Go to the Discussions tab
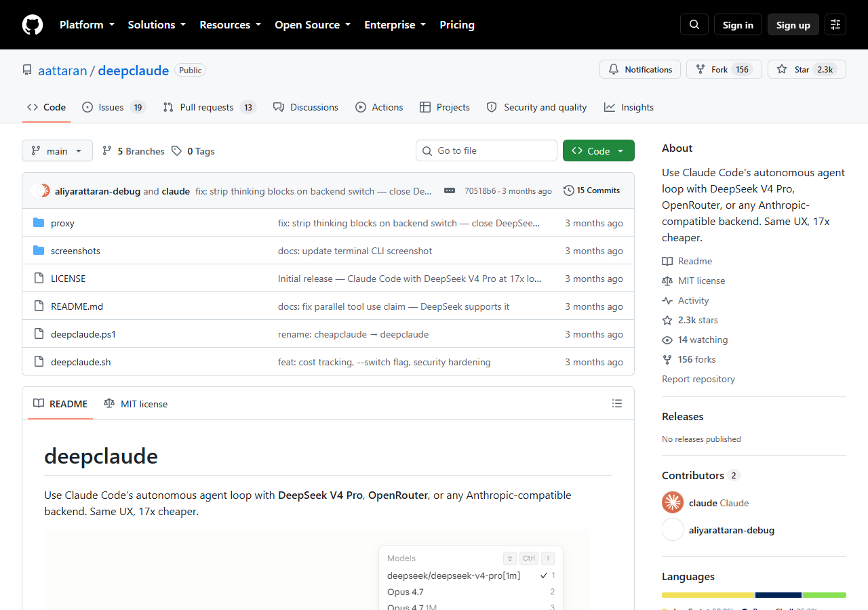This screenshot has height=610, width=868. [x=305, y=107]
